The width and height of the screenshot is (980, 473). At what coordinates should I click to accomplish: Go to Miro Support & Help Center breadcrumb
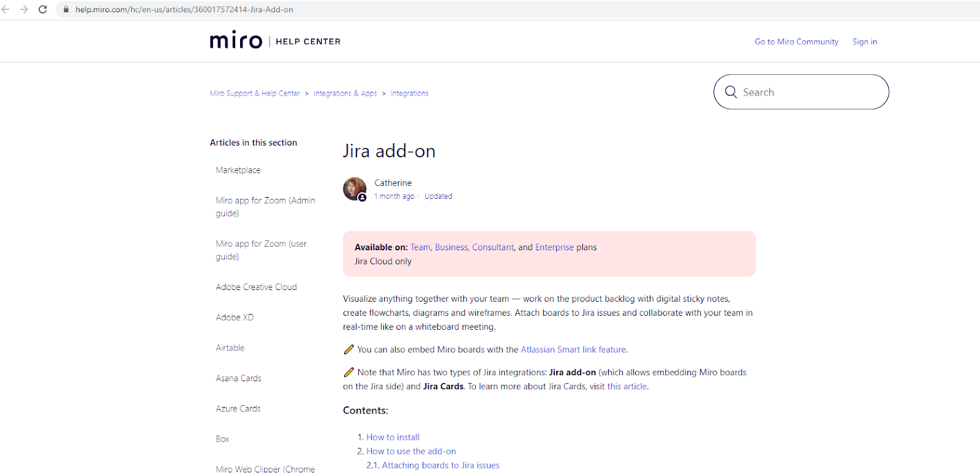(x=255, y=94)
